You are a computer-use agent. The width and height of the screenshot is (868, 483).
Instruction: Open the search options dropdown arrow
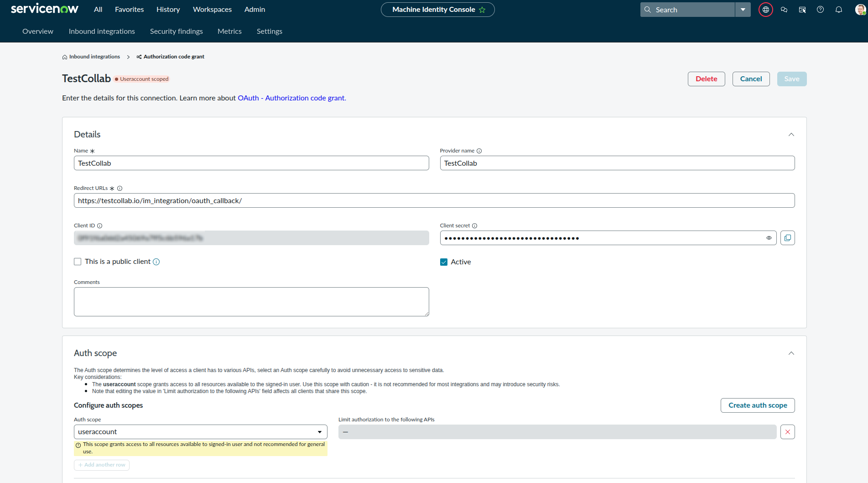click(743, 10)
